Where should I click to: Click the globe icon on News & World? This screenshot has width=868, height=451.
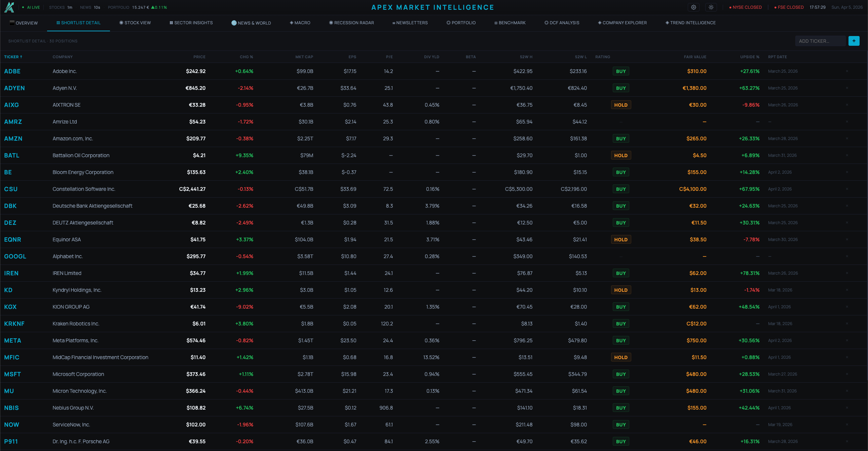[x=234, y=23]
